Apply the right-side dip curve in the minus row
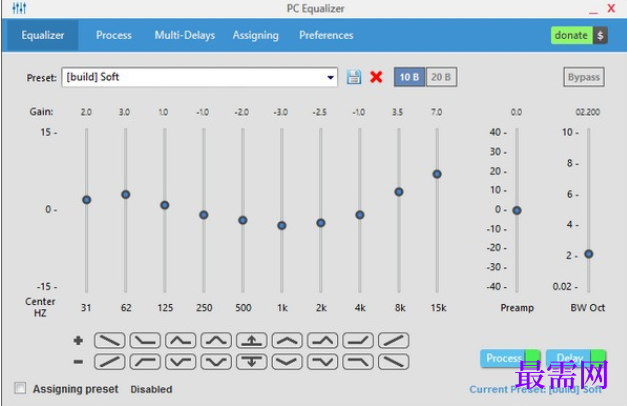Viewport: 627px width, 406px height. 323,362
